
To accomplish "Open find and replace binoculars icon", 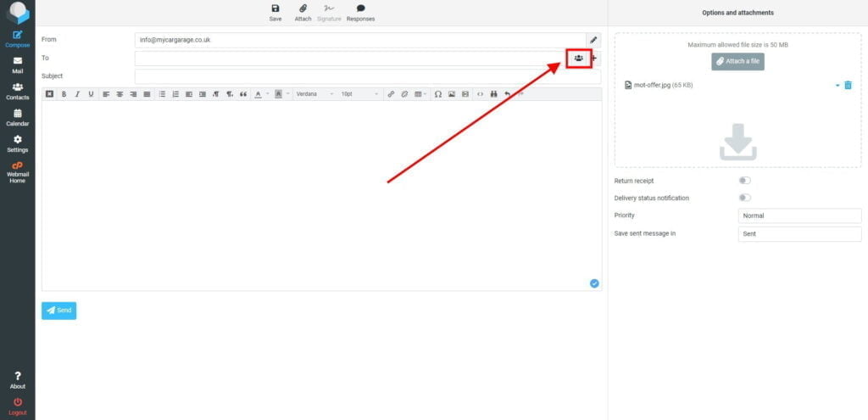I will [x=494, y=94].
